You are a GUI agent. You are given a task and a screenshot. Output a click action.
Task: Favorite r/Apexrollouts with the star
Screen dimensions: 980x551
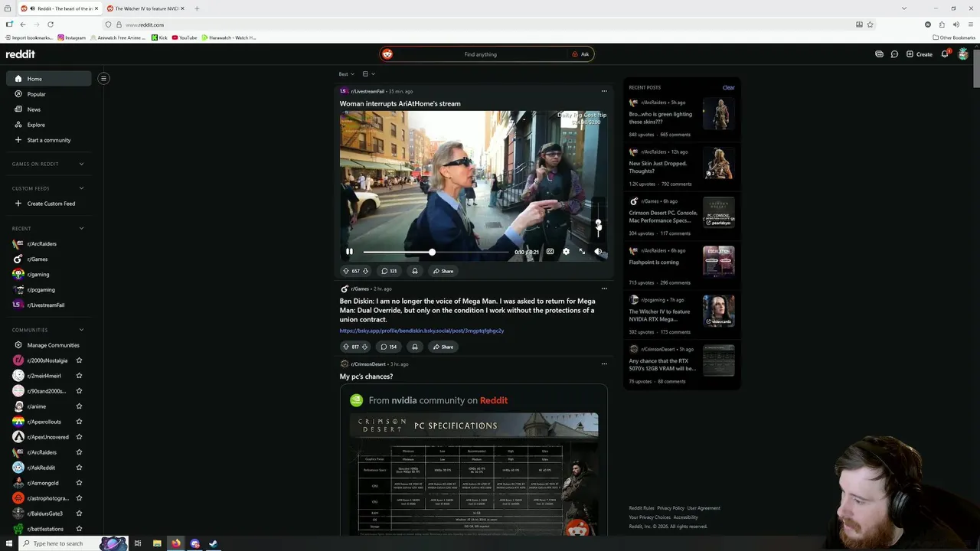[79, 422]
